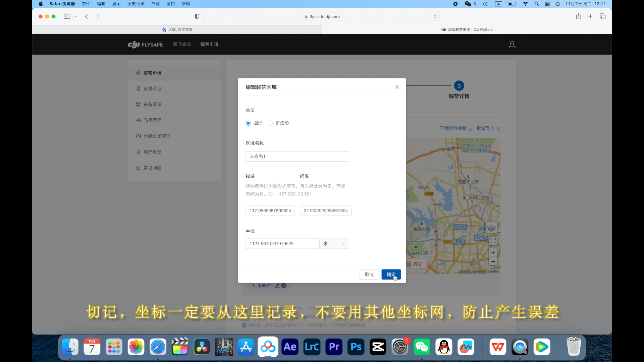Viewport: 644px width, 362px height.
Task: Confirm with the 确定 button
Action: (391, 275)
